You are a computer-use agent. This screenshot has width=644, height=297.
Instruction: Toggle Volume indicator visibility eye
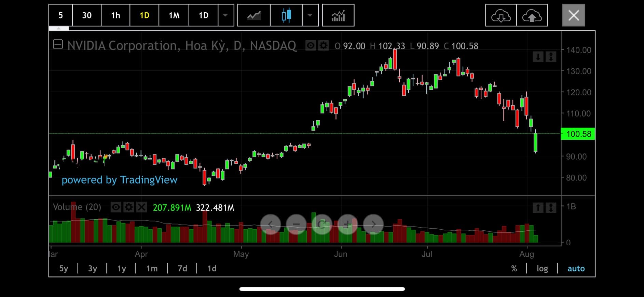(116, 207)
